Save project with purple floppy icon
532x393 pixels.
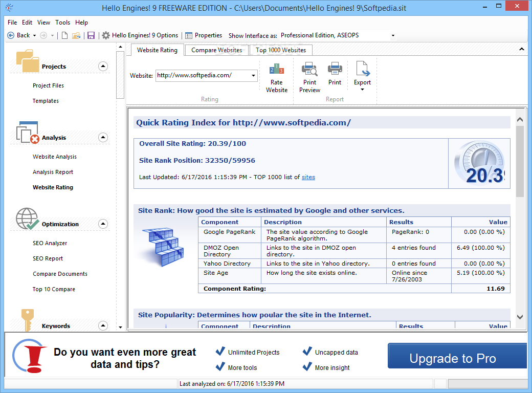point(91,35)
